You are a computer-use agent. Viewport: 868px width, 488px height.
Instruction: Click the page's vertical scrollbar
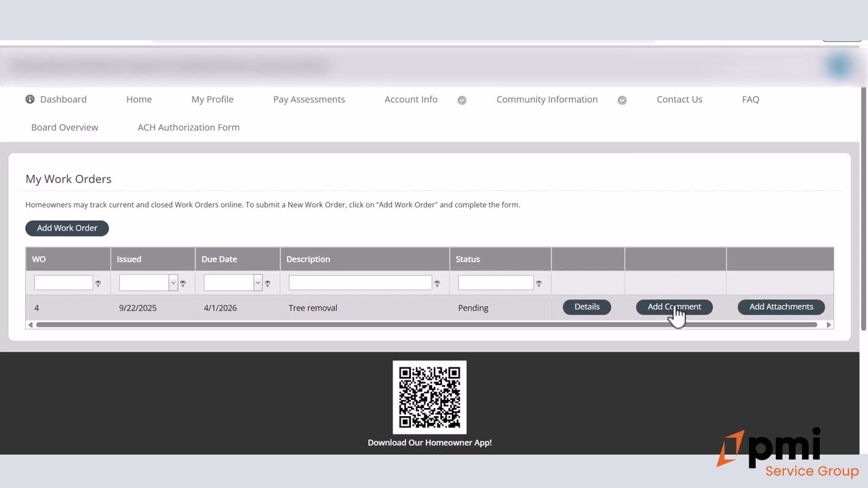click(x=863, y=209)
